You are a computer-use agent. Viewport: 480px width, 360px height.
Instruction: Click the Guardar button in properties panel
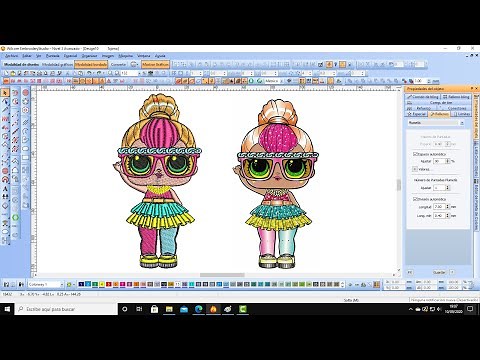[439, 272]
